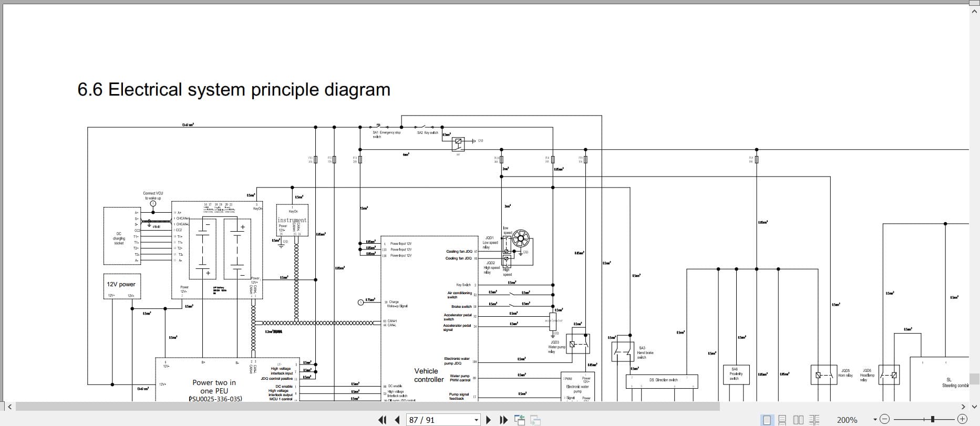Click the 'Charge Wake-up Signal' label

(x=397, y=304)
